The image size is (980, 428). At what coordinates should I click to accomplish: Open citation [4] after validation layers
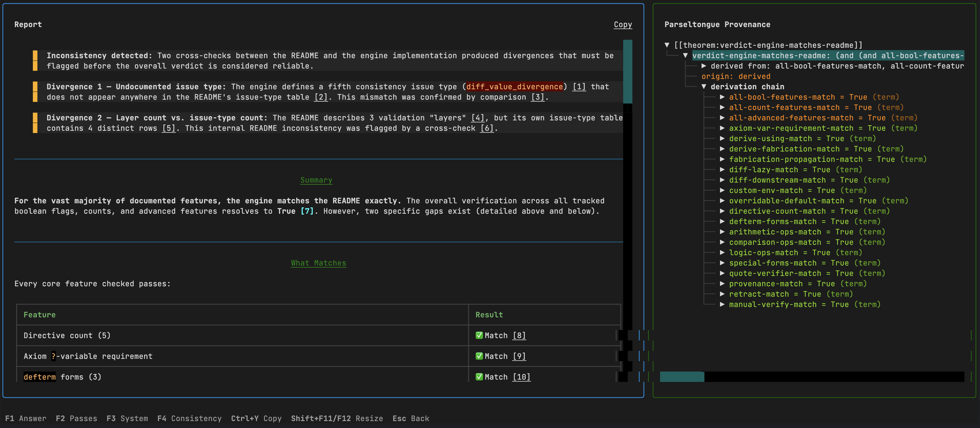tap(477, 118)
